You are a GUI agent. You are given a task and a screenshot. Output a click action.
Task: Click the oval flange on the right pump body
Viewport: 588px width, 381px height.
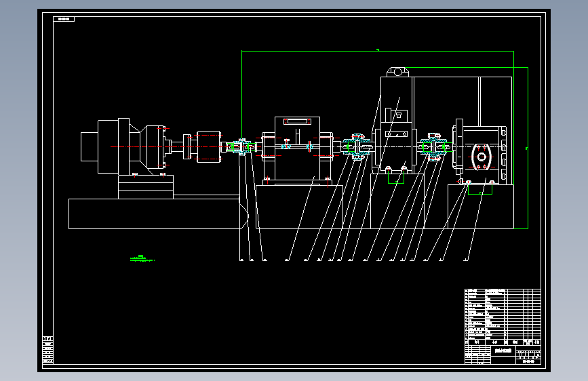pos(482,157)
